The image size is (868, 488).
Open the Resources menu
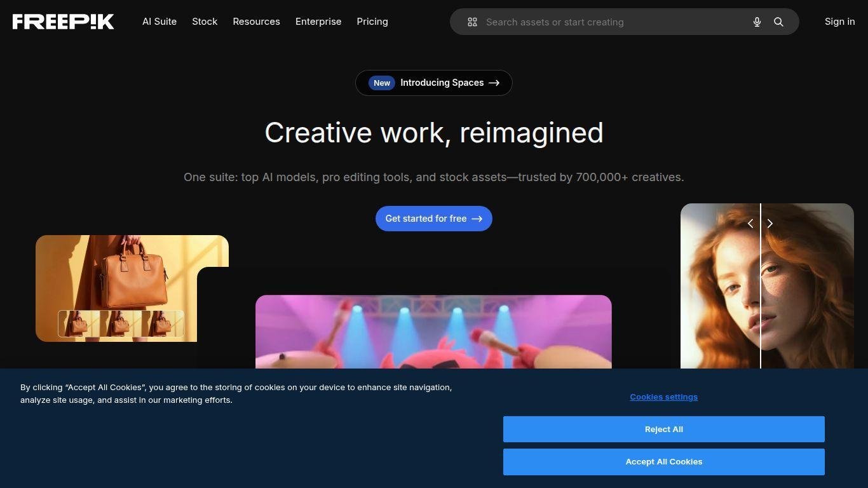coord(256,22)
